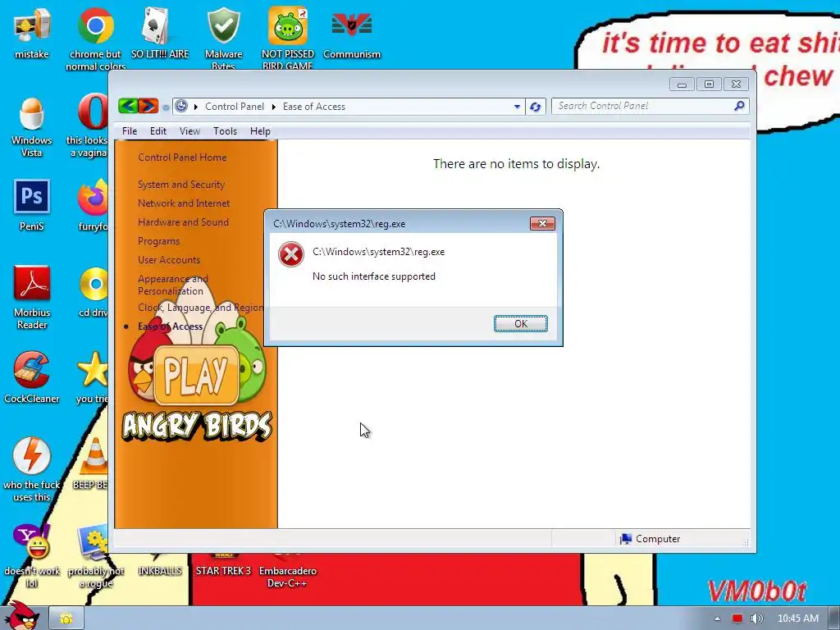Open the Help menu
The width and height of the screenshot is (840, 630).
260,131
